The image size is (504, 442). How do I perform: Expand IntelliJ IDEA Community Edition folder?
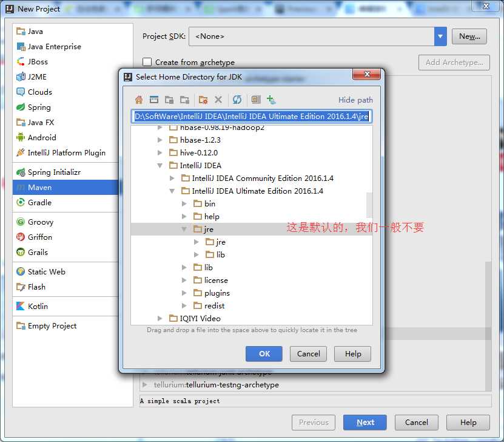click(x=172, y=178)
